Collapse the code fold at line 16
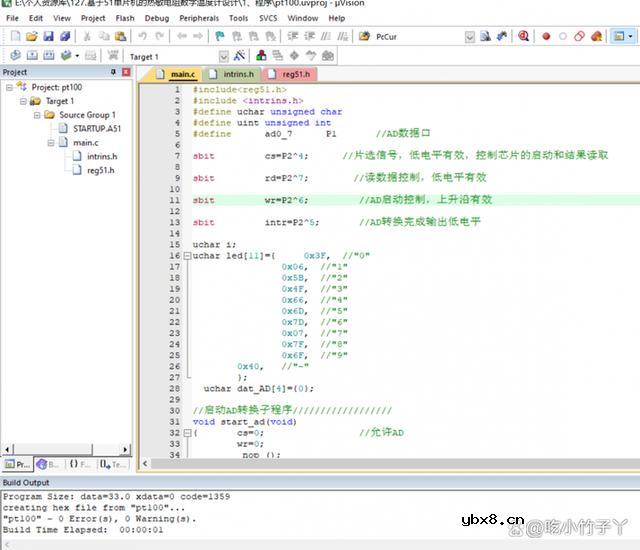 click(x=186, y=256)
